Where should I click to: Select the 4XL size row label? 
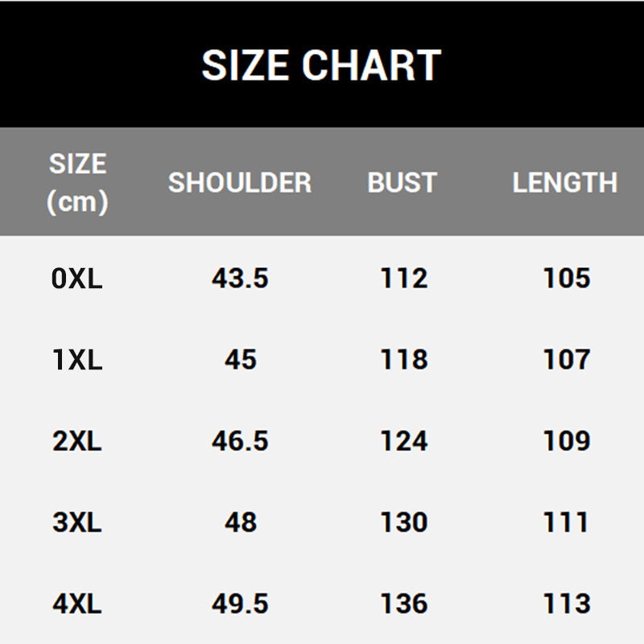[77, 604]
